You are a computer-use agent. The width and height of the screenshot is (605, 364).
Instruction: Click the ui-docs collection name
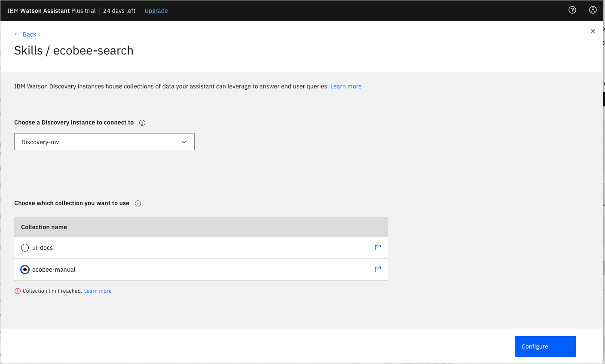[x=43, y=248]
